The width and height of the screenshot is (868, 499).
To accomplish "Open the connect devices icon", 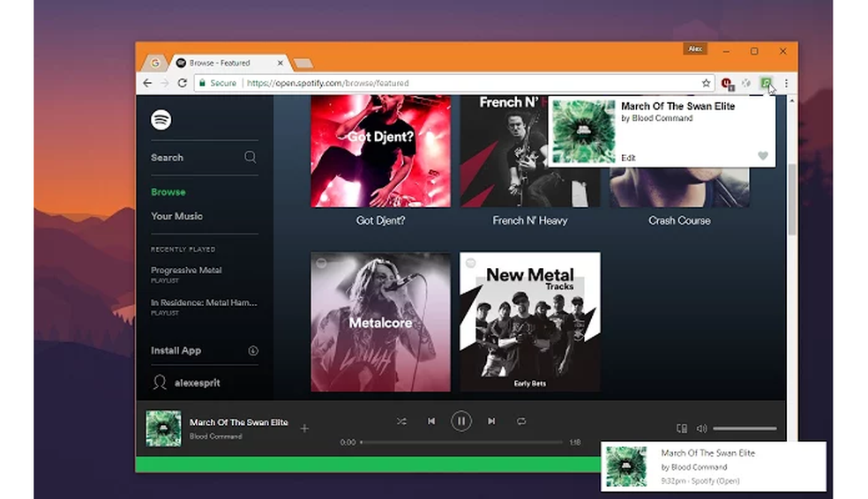I will click(682, 428).
